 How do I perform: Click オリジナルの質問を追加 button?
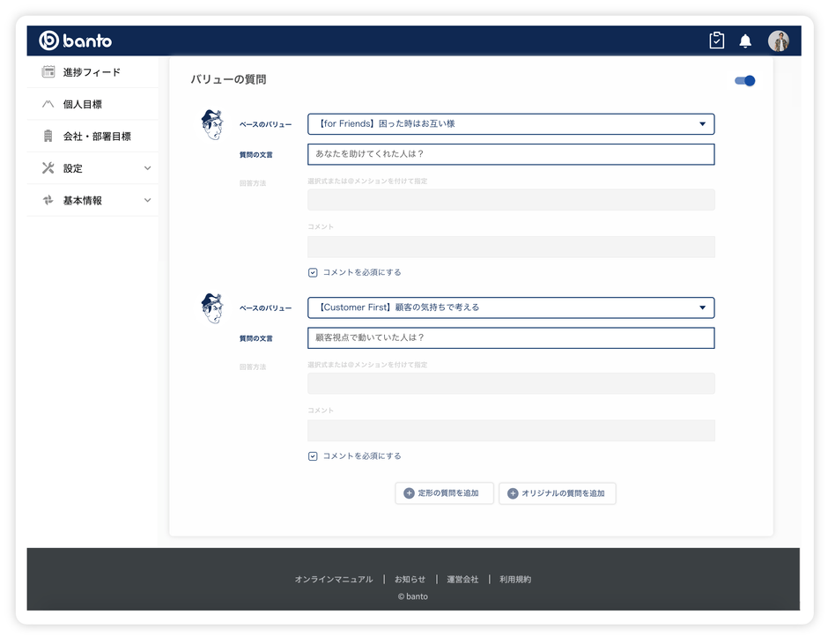pos(557,493)
